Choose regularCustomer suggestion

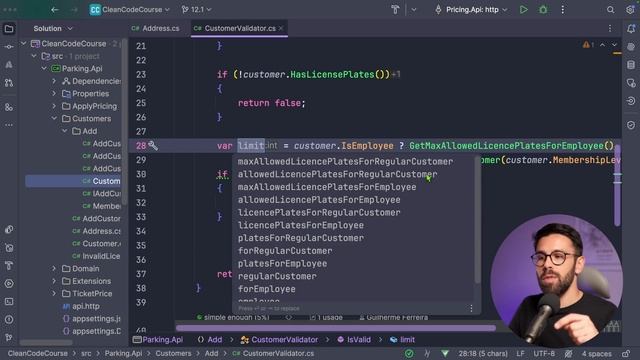pyautogui.click(x=277, y=276)
